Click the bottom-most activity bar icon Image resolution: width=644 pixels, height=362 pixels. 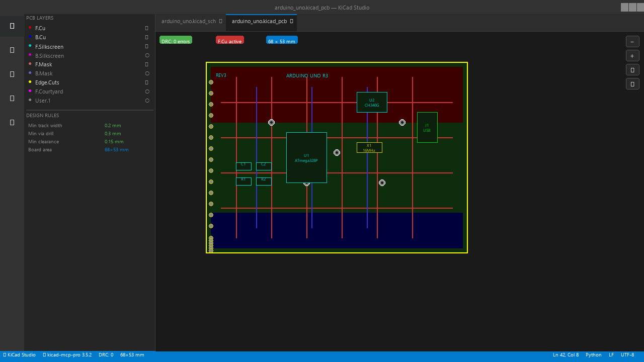(x=12, y=122)
